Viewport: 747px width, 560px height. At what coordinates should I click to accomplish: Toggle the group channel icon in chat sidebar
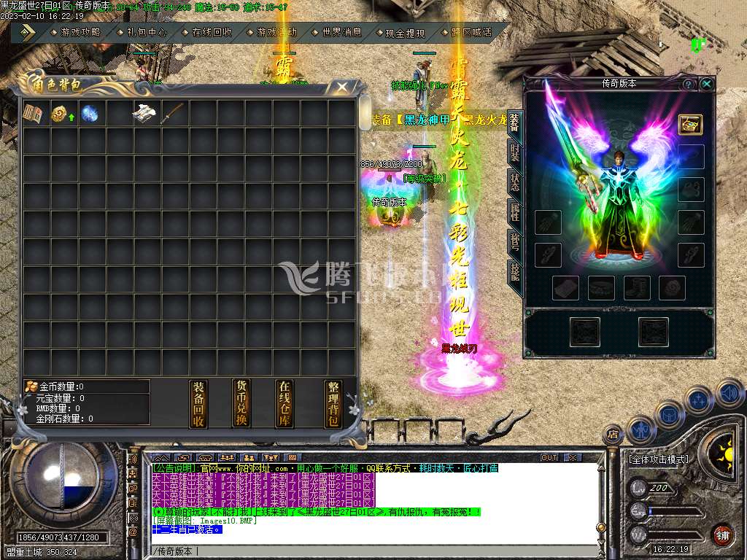pyautogui.click(x=133, y=474)
